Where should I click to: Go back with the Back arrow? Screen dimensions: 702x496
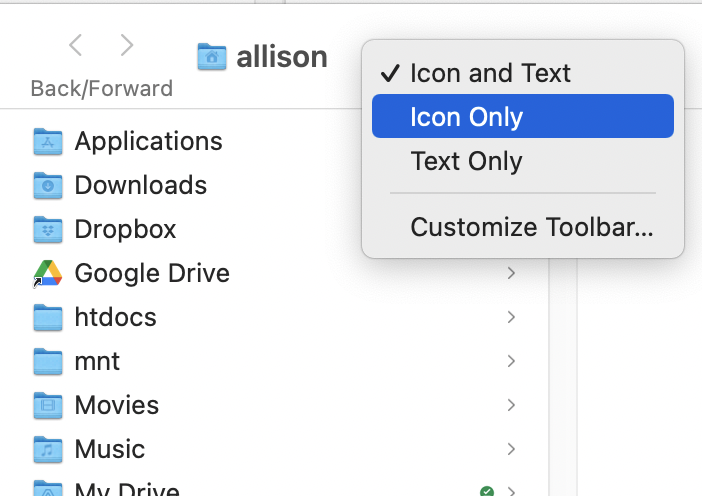coord(76,45)
